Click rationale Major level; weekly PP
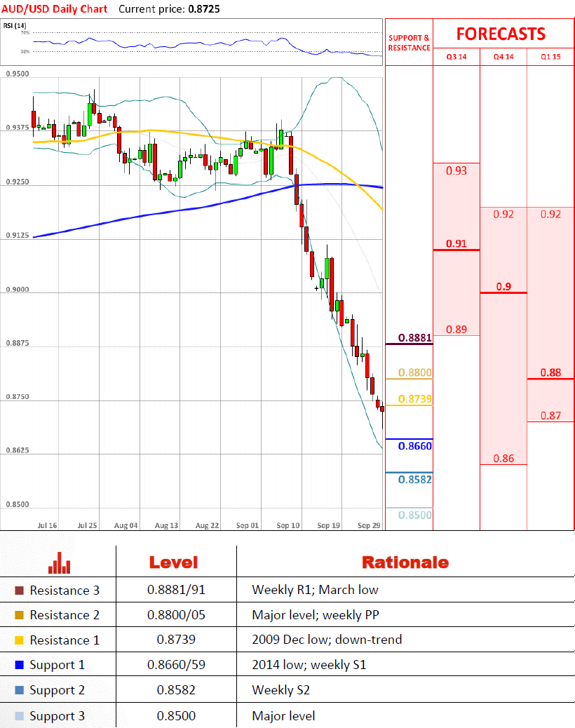Image resolution: width=575 pixels, height=728 pixels. point(316,614)
